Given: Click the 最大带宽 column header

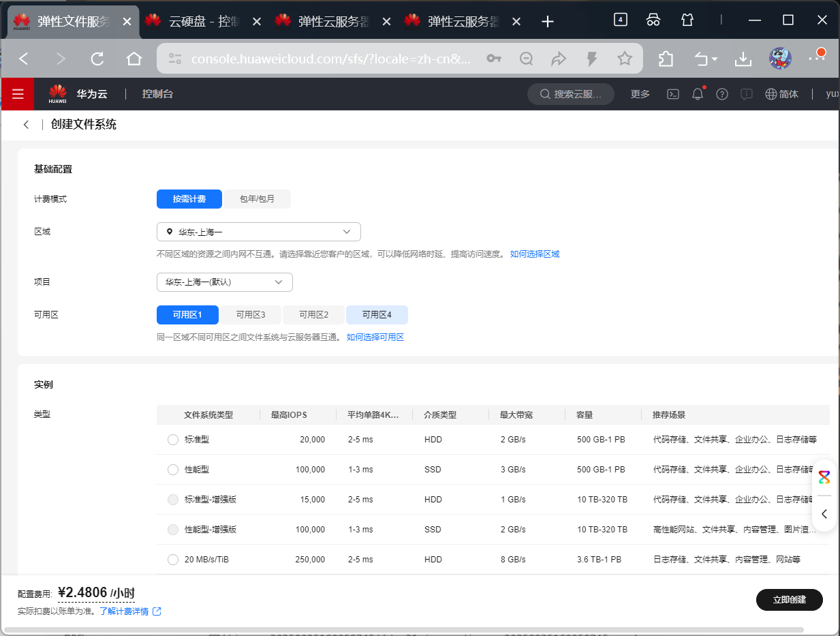Looking at the screenshot, I should point(516,414).
